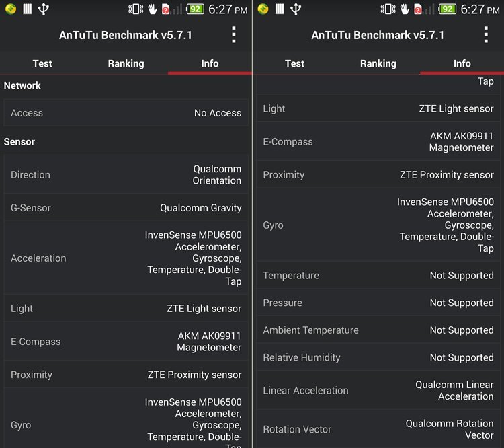Tap the battery indicator in left status bar
Viewport: 504px width, 448px height.
tap(195, 9)
